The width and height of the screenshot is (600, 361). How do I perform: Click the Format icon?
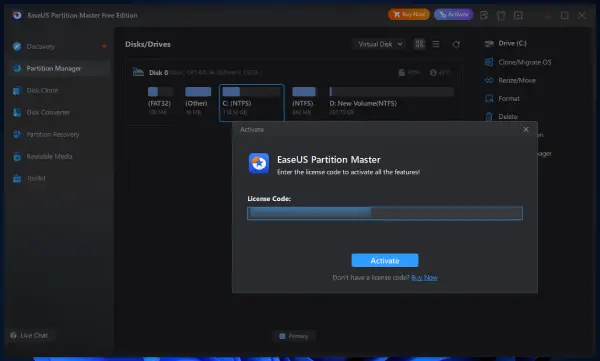489,98
